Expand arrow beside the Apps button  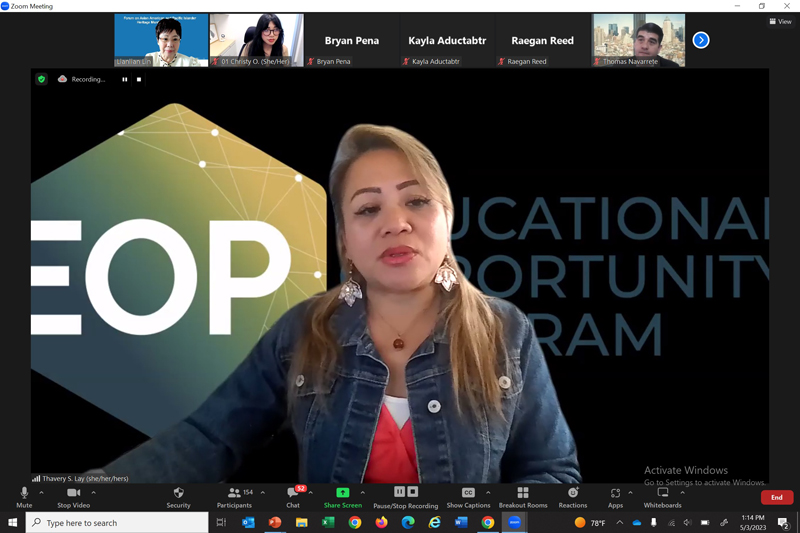(x=630, y=493)
